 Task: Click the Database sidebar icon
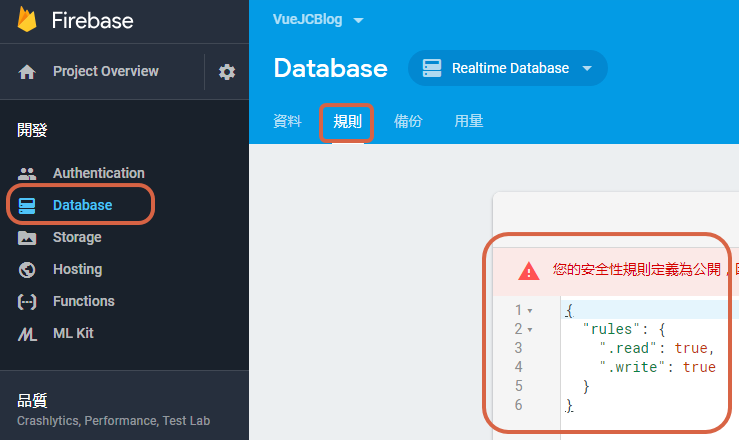coord(27,206)
